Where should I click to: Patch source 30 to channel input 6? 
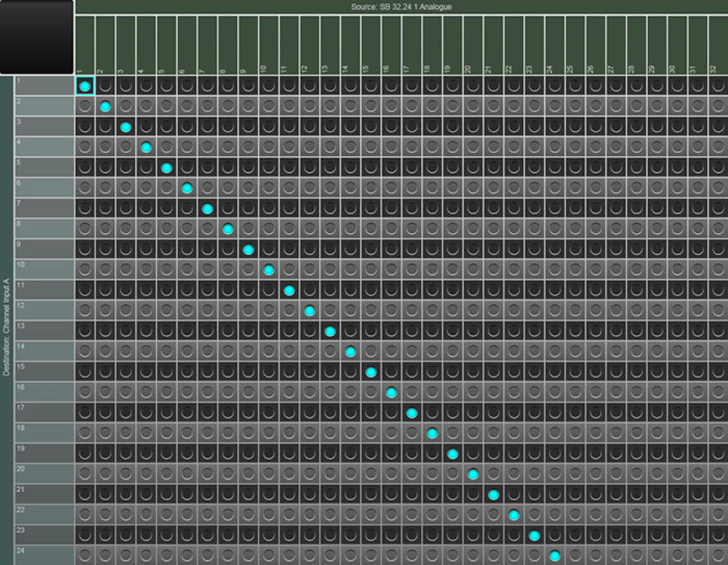[x=678, y=189]
